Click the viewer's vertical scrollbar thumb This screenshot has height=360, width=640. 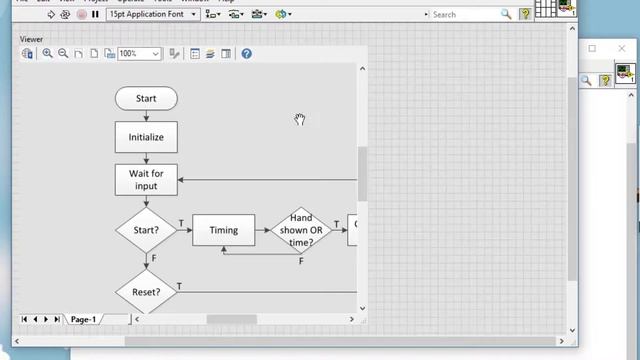click(362, 174)
